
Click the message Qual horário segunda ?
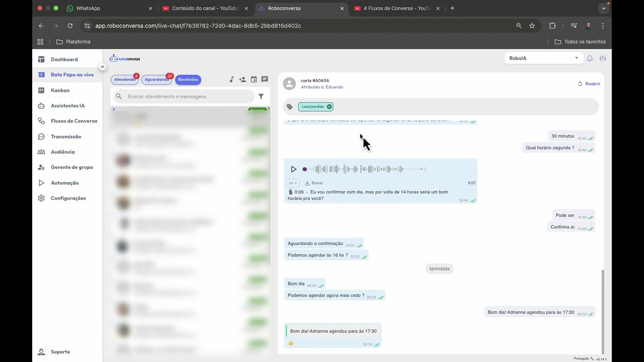coord(559,148)
